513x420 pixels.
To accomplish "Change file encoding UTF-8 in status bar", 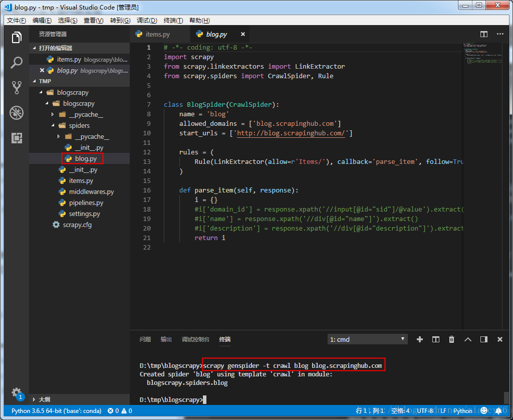I will point(425,411).
